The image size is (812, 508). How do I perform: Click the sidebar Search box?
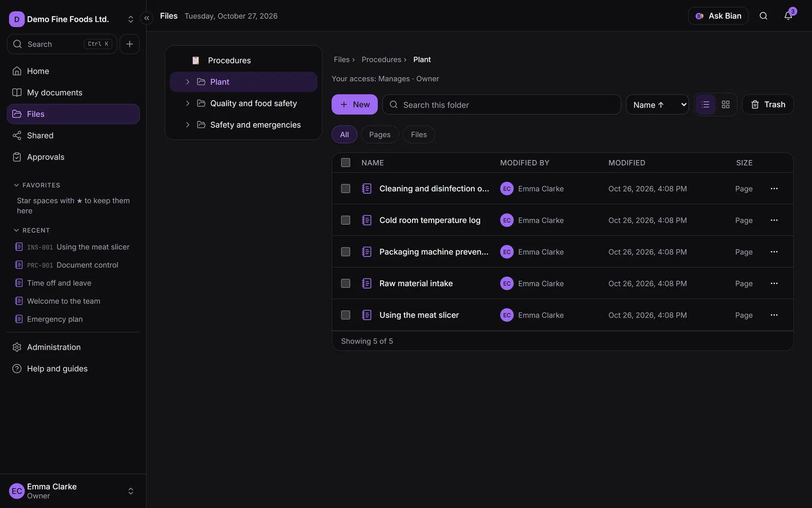pyautogui.click(x=62, y=44)
